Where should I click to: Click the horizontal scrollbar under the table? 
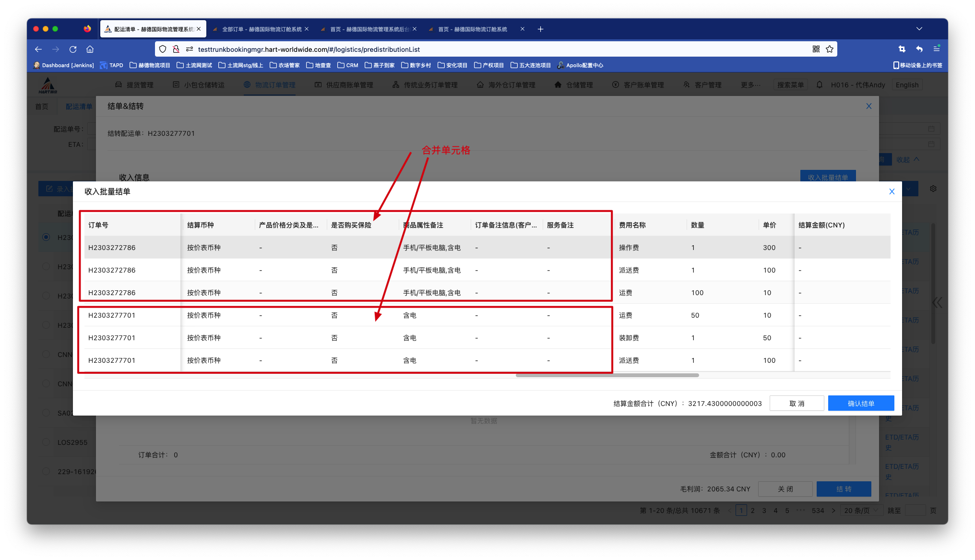click(607, 375)
